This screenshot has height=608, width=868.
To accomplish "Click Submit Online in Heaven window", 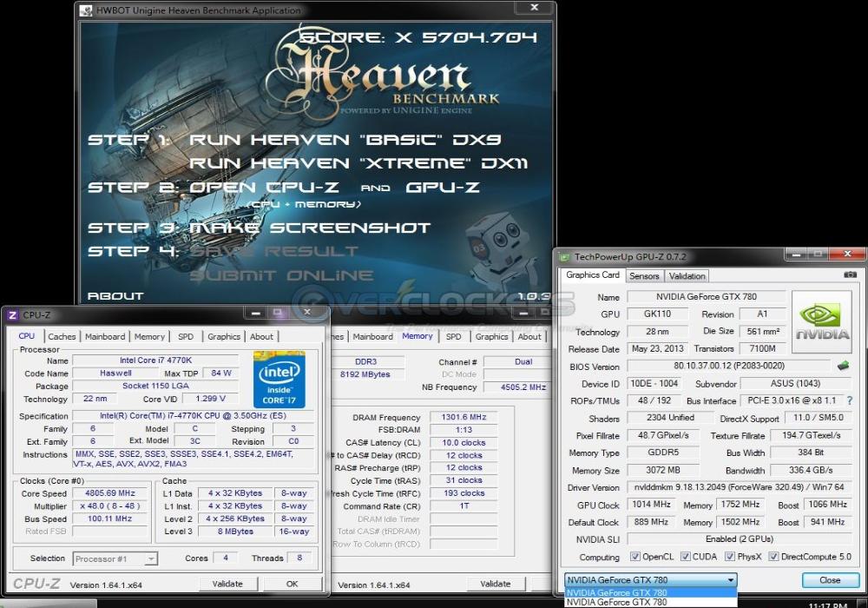I will [282, 275].
